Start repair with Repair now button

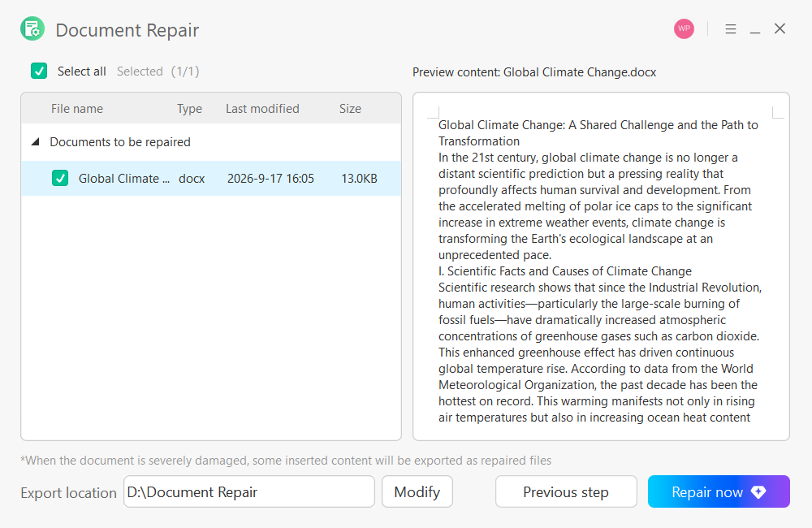719,491
